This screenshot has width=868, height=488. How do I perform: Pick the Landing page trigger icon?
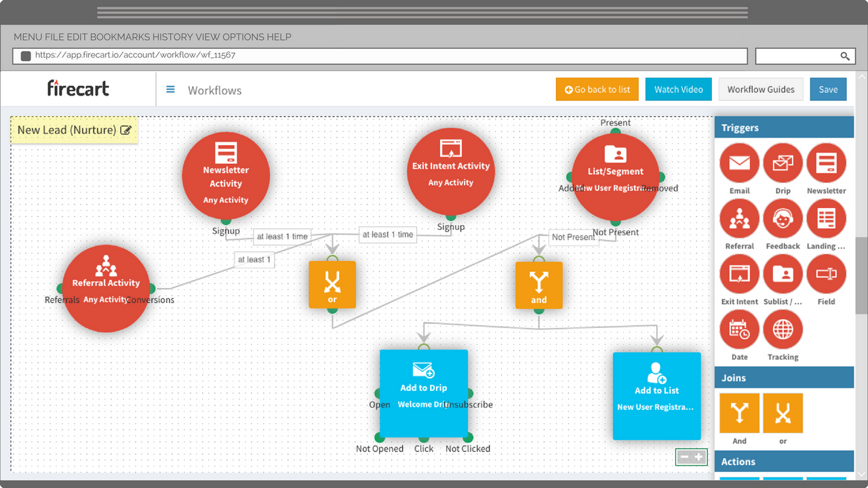point(826,219)
